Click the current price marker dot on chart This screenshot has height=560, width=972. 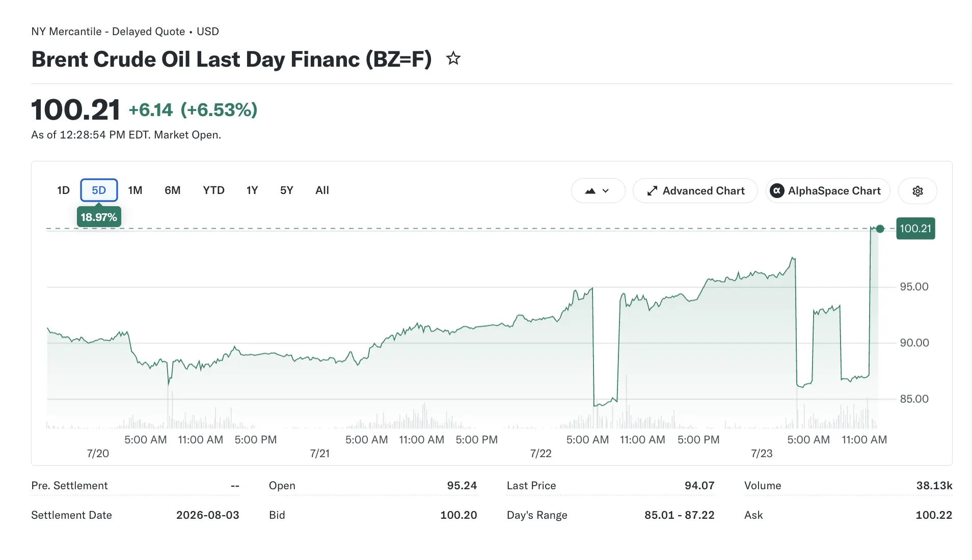point(880,229)
